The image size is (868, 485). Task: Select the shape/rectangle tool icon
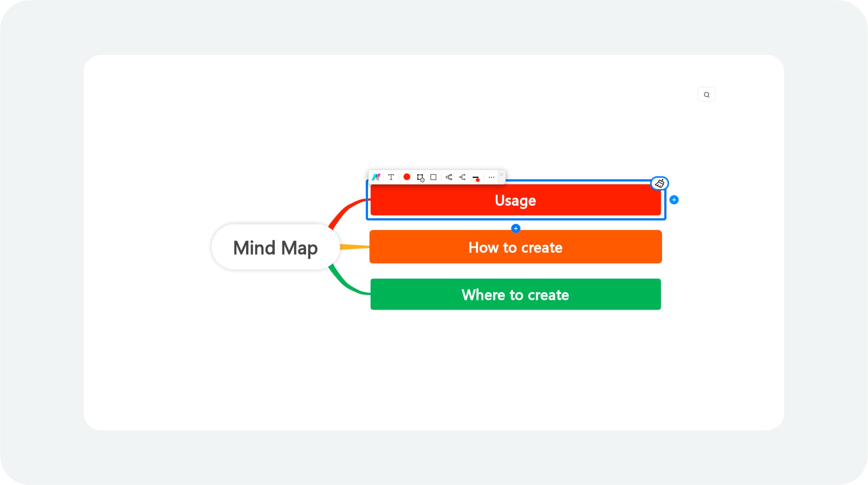[x=434, y=177]
